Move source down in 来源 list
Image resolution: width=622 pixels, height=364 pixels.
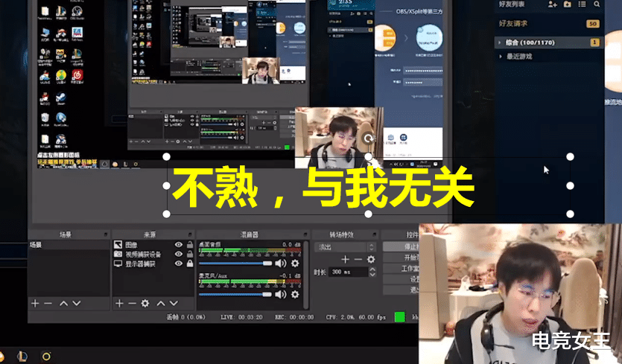click(174, 304)
